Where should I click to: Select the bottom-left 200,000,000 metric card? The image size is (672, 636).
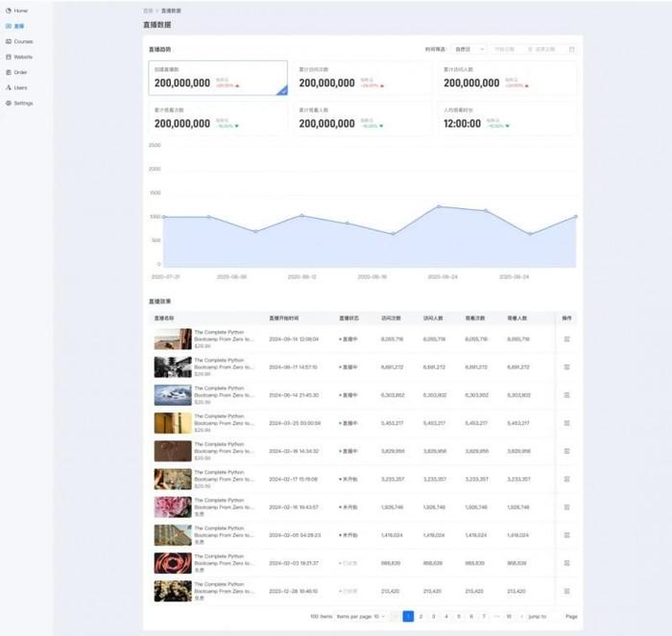(x=218, y=119)
